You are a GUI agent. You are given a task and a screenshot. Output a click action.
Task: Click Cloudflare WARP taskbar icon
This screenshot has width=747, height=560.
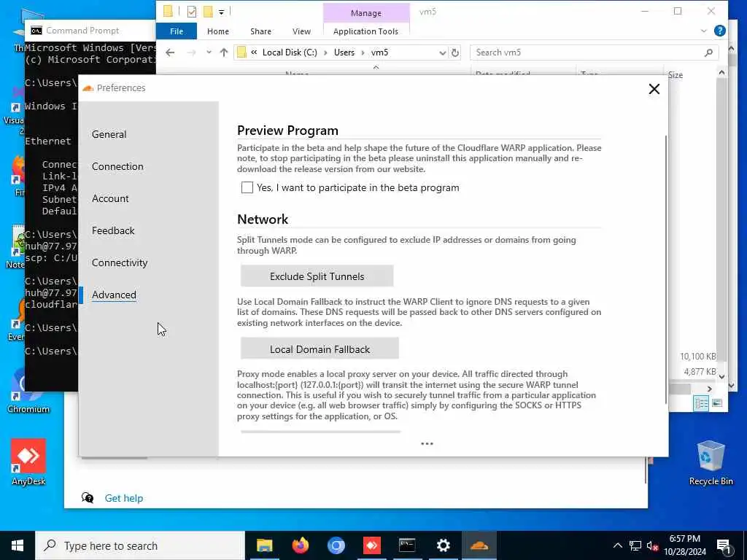(x=479, y=545)
